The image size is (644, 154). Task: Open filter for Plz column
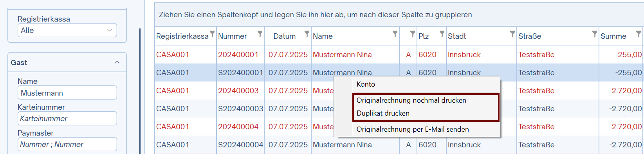[x=442, y=34]
